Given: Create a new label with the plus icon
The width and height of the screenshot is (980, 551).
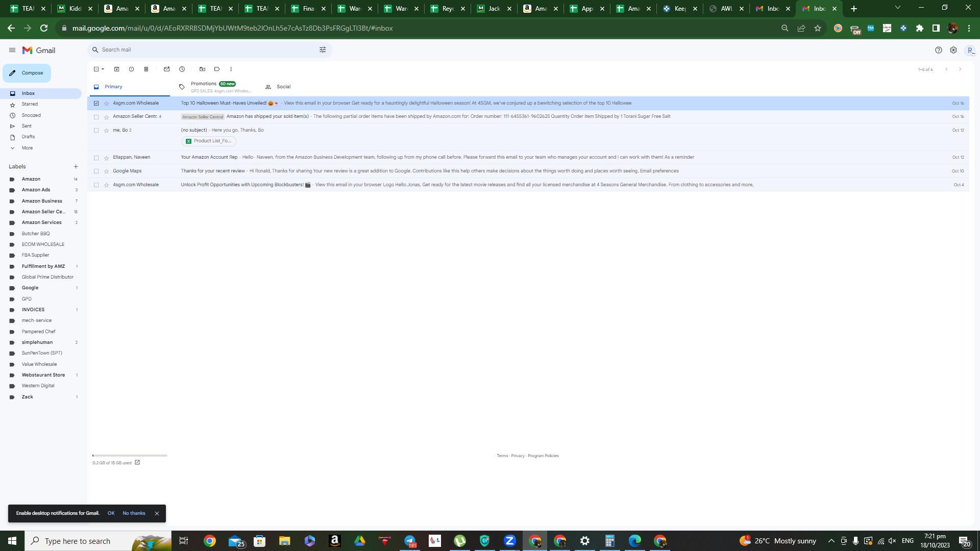Looking at the screenshot, I should pyautogui.click(x=76, y=167).
